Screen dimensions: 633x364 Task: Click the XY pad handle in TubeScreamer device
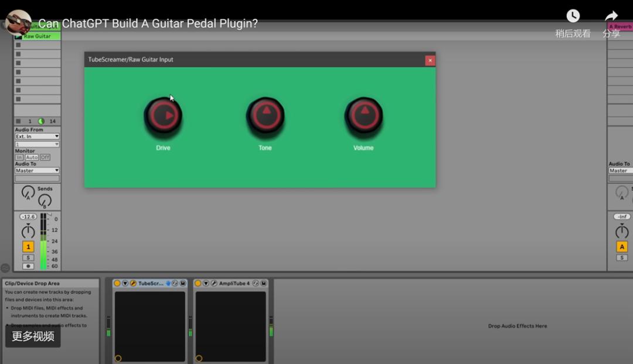(x=118, y=358)
